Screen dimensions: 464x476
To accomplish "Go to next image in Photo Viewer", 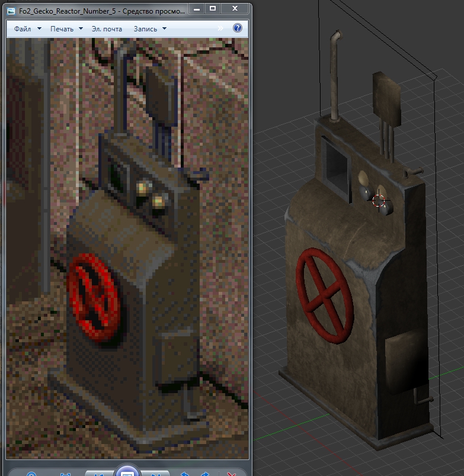I will click(156, 474).
